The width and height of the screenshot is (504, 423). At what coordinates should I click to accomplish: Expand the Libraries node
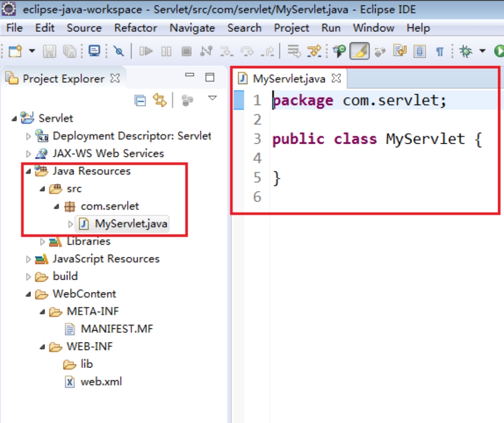coord(42,242)
